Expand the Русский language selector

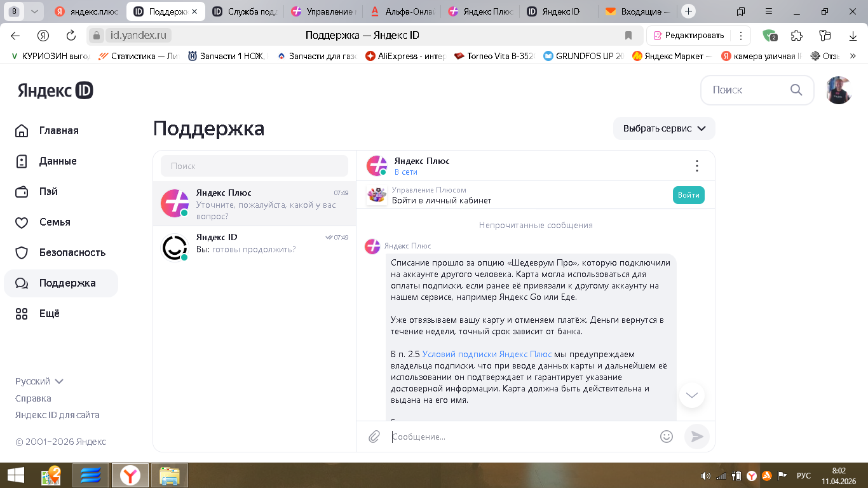(x=39, y=381)
